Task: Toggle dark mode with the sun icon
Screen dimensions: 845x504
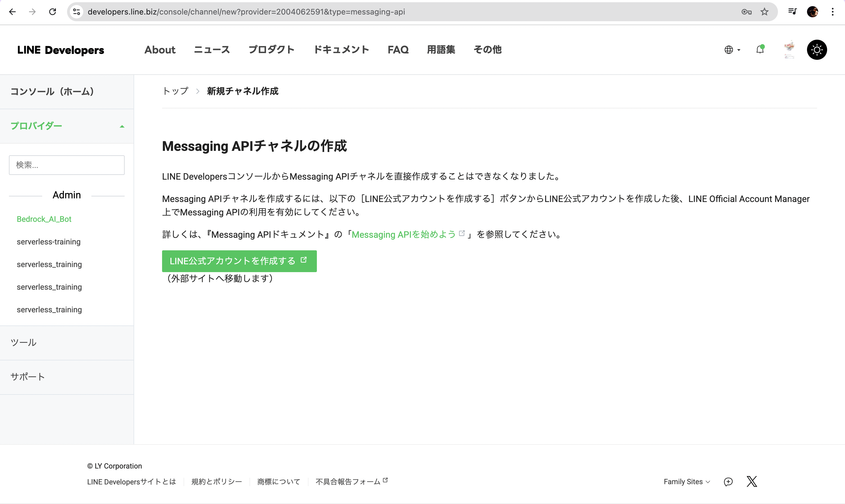Action: pyautogui.click(x=817, y=49)
